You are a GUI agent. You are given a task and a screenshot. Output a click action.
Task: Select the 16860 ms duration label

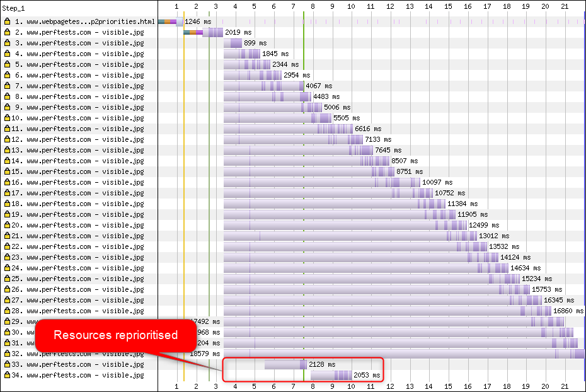click(568, 311)
